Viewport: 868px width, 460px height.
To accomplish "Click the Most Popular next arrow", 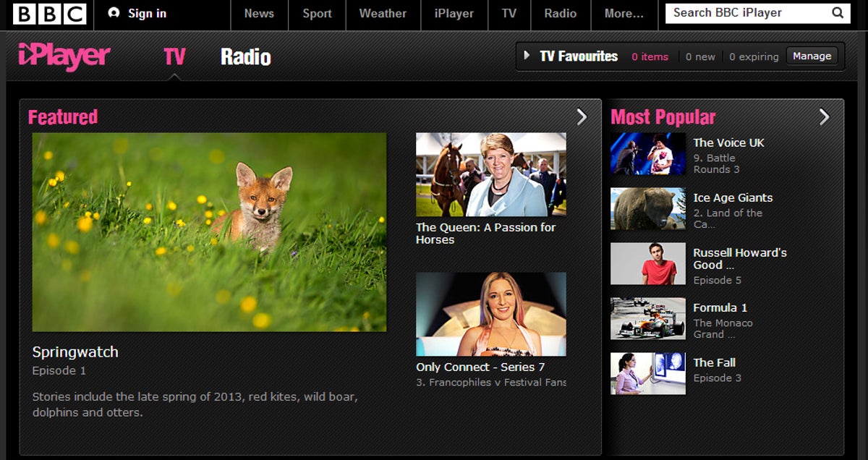I will 824,117.
